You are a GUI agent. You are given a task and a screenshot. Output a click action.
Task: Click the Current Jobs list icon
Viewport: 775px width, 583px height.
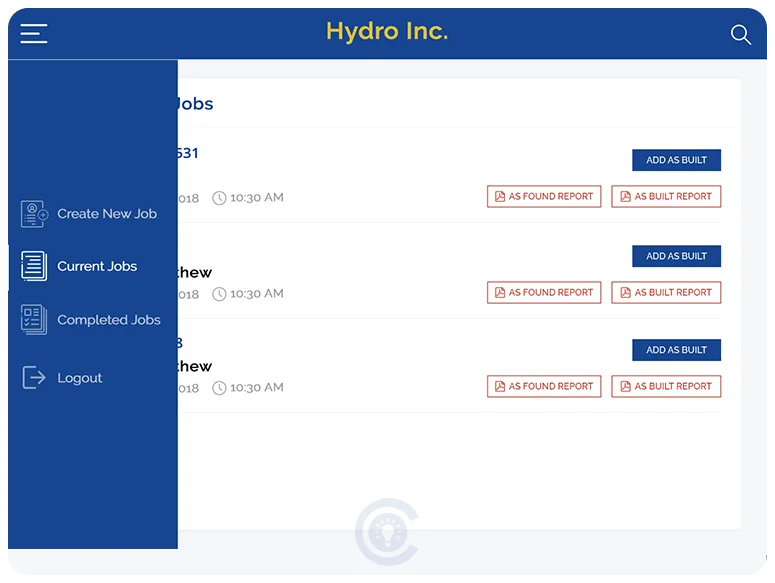pyautogui.click(x=34, y=266)
